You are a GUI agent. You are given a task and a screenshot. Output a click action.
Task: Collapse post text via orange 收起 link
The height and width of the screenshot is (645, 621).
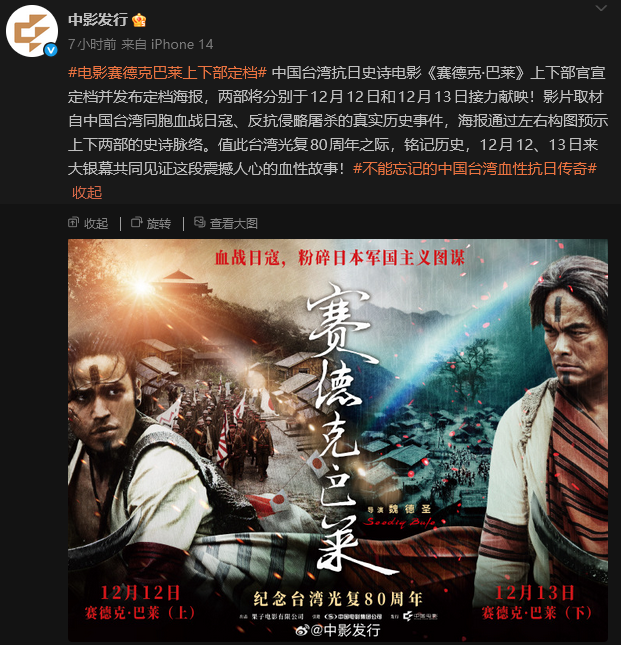click(x=87, y=193)
